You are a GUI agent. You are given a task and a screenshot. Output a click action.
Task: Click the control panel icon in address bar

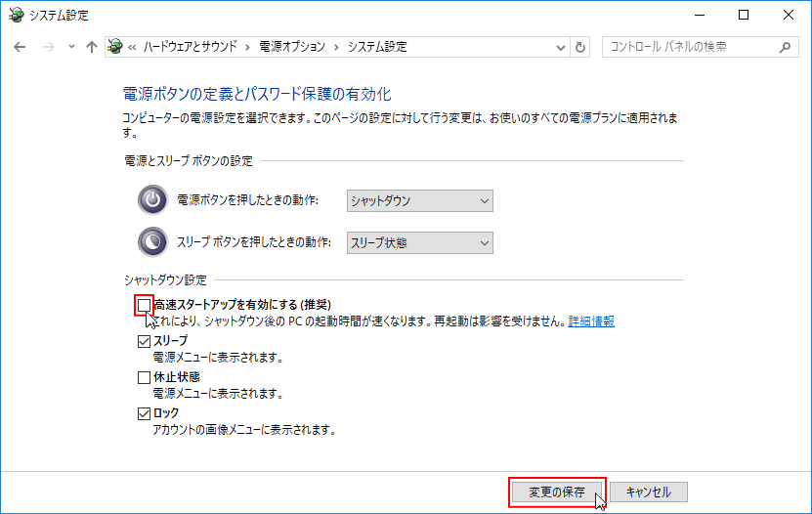(115, 47)
